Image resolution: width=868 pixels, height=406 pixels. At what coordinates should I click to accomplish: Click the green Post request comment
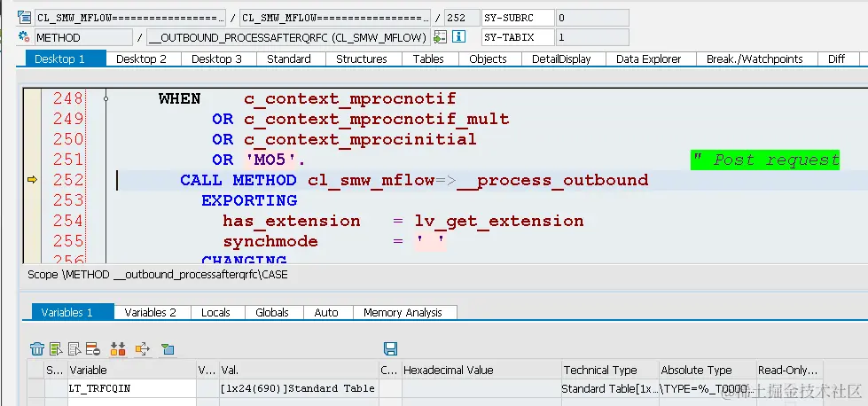(765, 160)
